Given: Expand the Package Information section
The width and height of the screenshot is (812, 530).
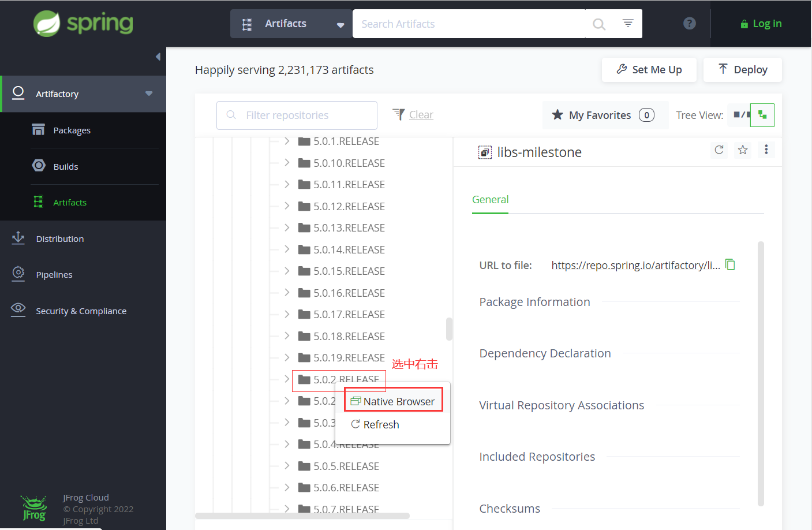Looking at the screenshot, I should pyautogui.click(x=534, y=302).
